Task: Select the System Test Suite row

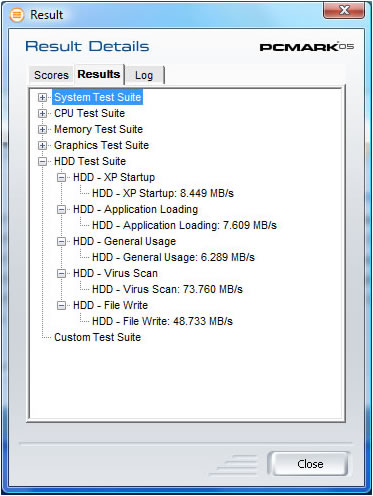Action: click(x=98, y=97)
